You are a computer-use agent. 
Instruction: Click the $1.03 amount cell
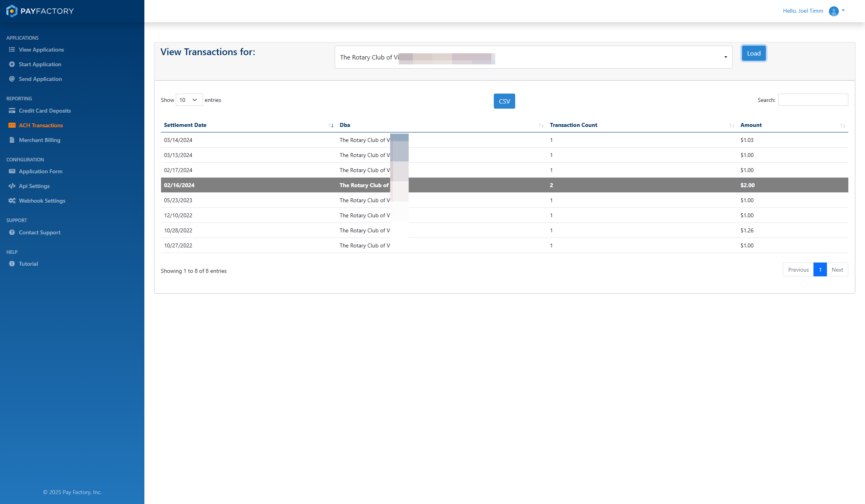747,140
